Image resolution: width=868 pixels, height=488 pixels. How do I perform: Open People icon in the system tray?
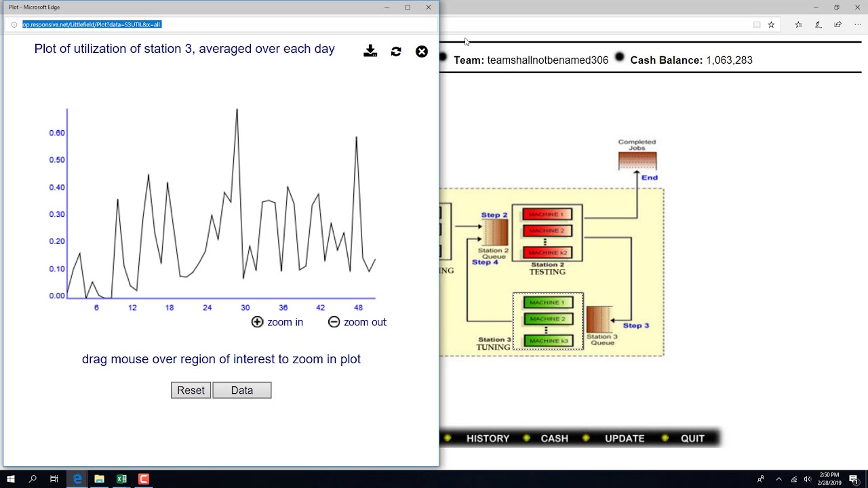(x=761, y=479)
